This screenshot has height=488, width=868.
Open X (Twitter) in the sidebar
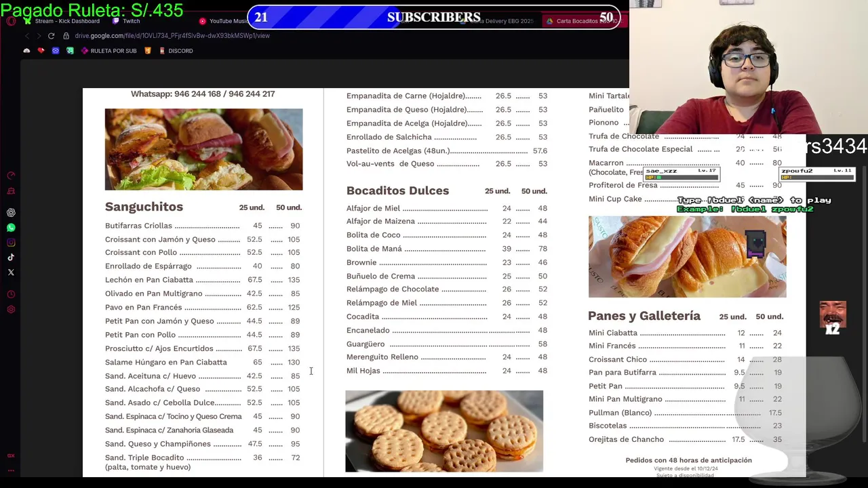[x=11, y=272]
